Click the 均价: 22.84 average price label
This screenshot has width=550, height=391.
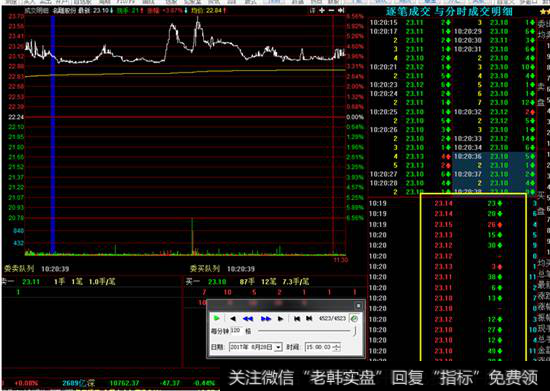(x=207, y=11)
